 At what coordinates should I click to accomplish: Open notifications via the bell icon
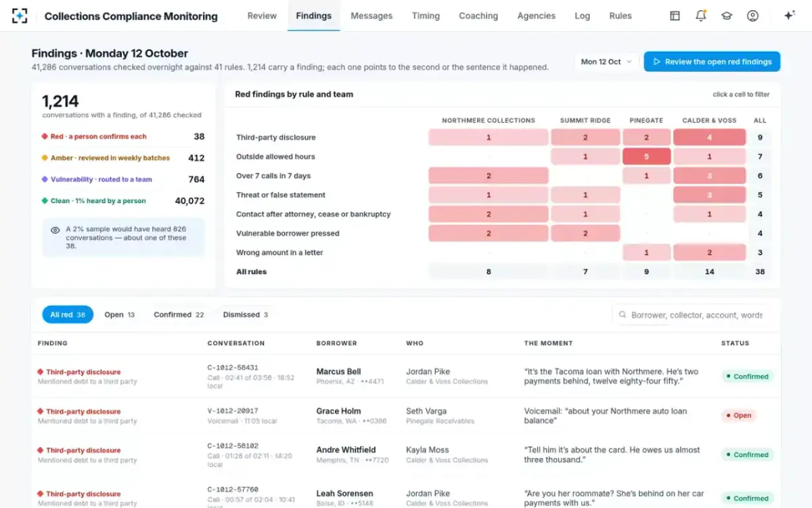click(701, 16)
